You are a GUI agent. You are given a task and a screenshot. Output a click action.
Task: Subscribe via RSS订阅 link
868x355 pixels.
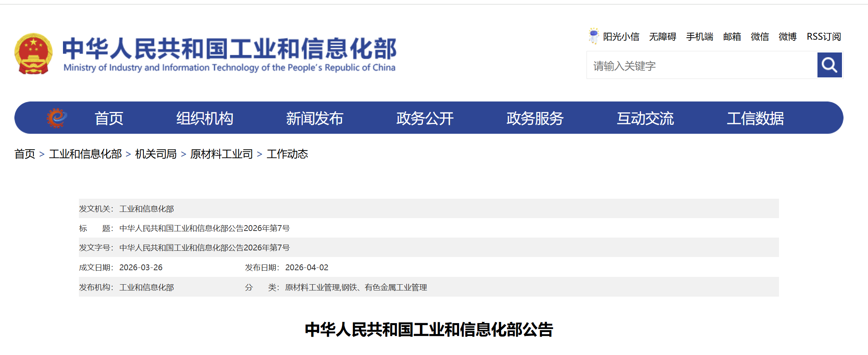coord(824,37)
